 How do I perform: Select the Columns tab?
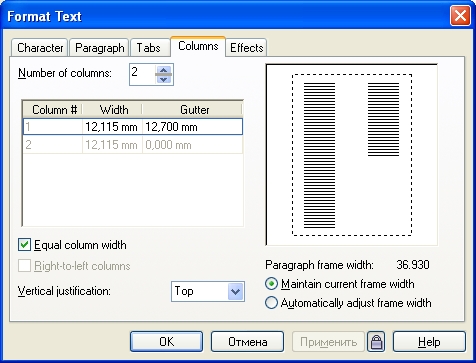[198, 46]
